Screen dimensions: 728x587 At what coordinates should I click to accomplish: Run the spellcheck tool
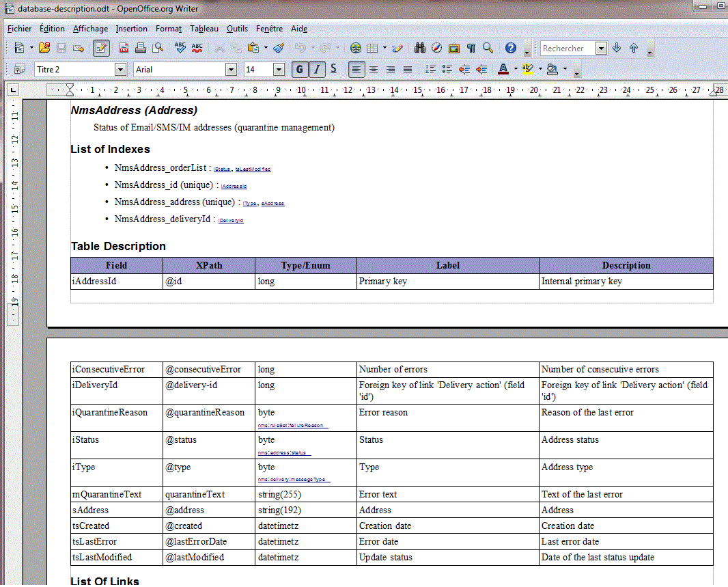pos(180,48)
